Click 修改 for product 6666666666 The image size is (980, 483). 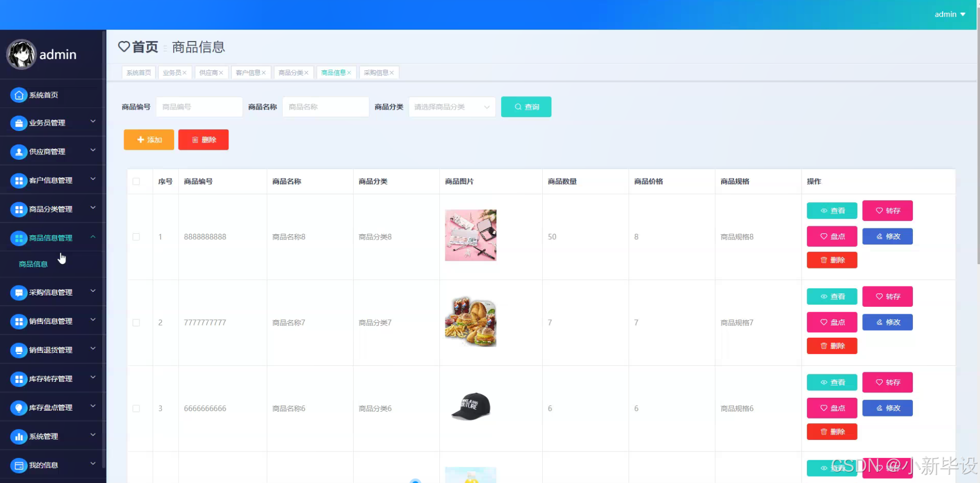tap(887, 408)
